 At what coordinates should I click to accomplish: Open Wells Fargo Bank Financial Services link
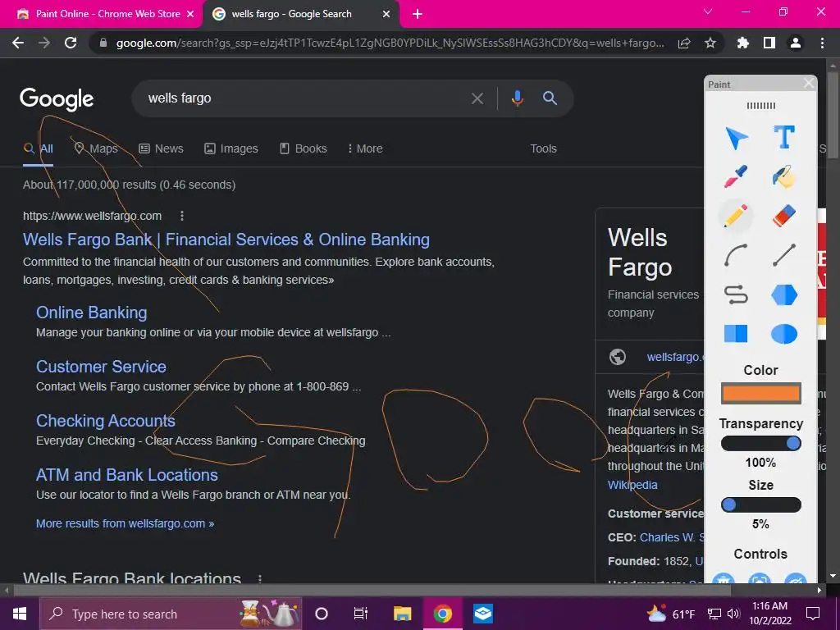coord(226,240)
